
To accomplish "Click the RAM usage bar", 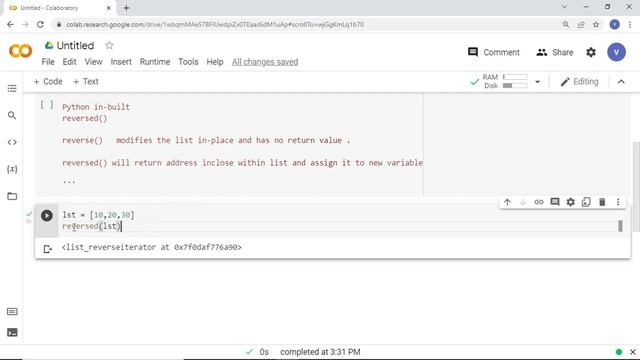I will click(x=515, y=77).
